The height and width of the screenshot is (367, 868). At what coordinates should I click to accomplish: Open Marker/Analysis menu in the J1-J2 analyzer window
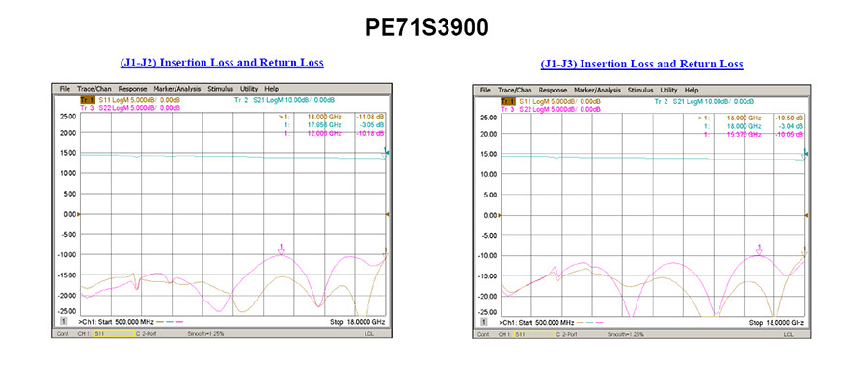pyautogui.click(x=177, y=89)
